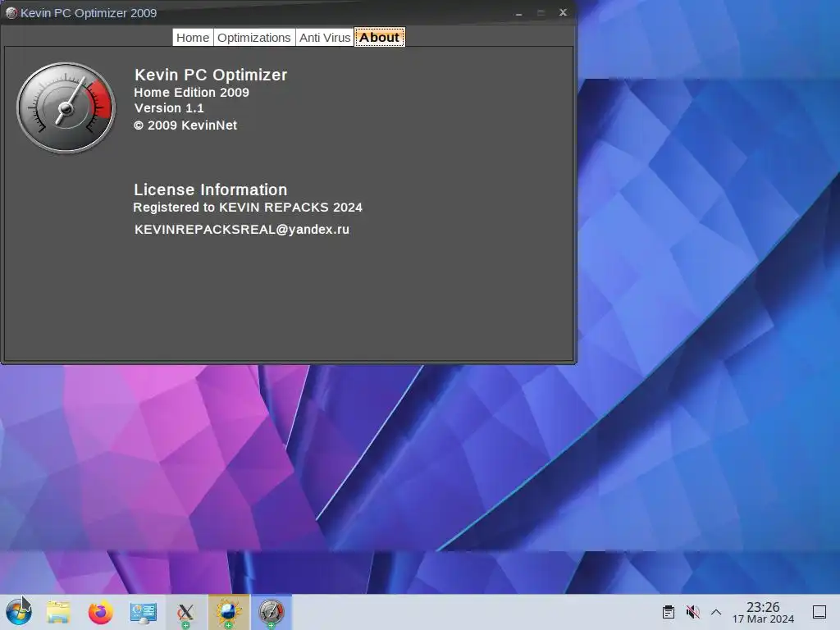Click the '17 Mar 2024' date text
This screenshot has height=630, width=840.
tap(763, 619)
